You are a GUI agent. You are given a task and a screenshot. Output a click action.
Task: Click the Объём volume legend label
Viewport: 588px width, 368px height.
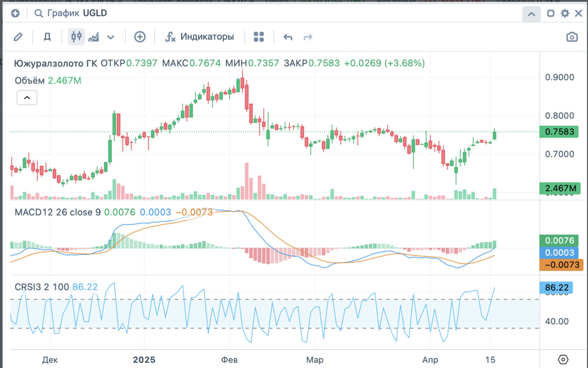30,80
